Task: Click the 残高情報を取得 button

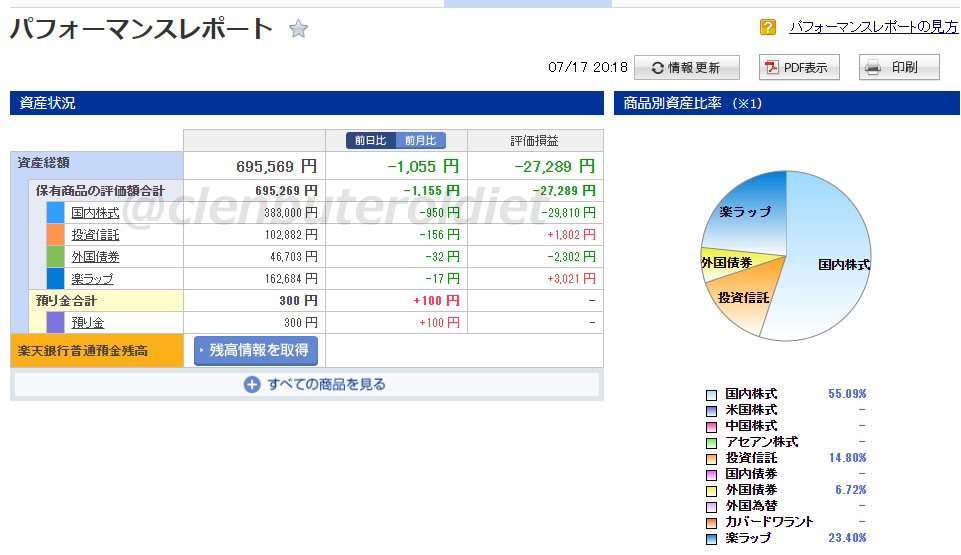Action: [256, 350]
